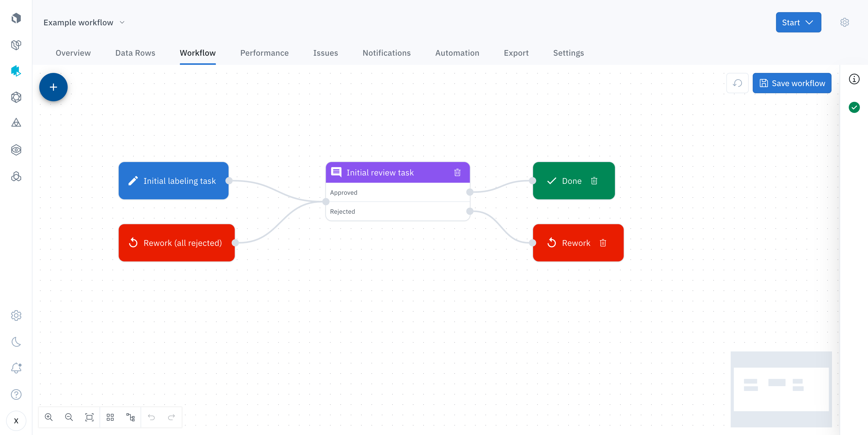
Task: Select the Initial labeling task node
Action: (174, 181)
